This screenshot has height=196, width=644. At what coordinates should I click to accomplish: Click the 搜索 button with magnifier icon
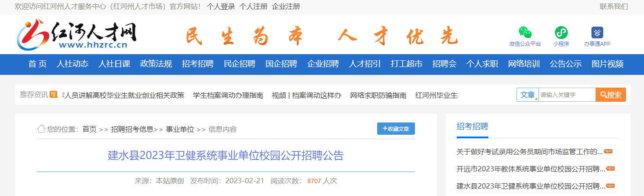[x=611, y=95]
